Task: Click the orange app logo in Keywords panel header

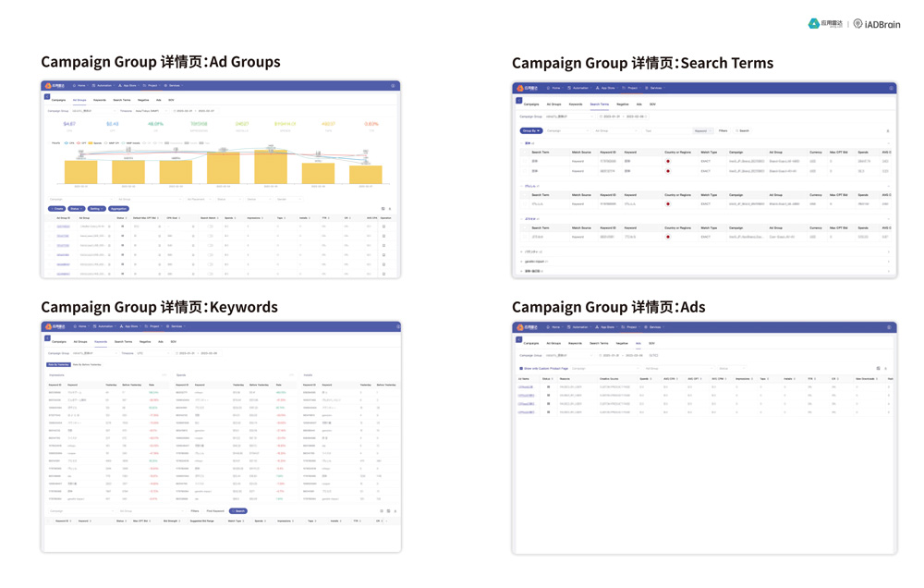Action: [x=48, y=326]
